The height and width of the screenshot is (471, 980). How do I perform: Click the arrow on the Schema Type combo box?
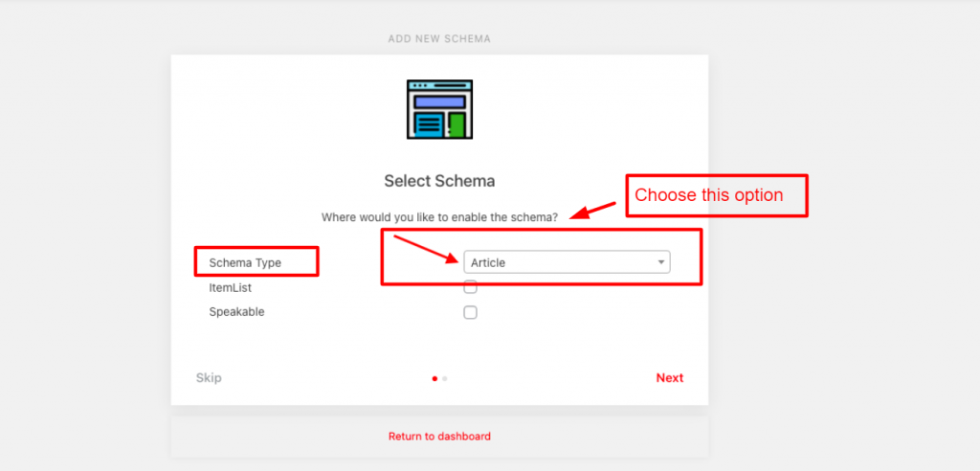pyautogui.click(x=660, y=262)
